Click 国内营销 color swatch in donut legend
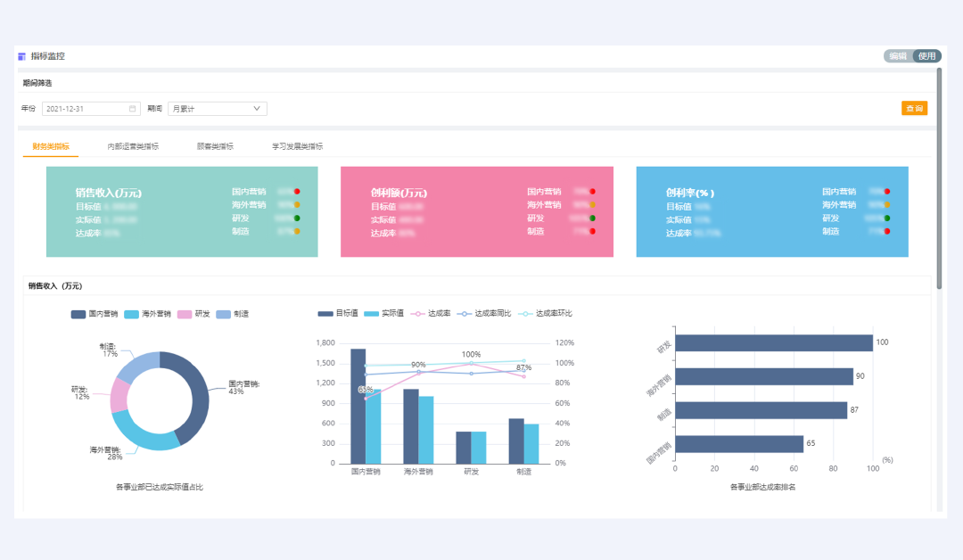 78,314
